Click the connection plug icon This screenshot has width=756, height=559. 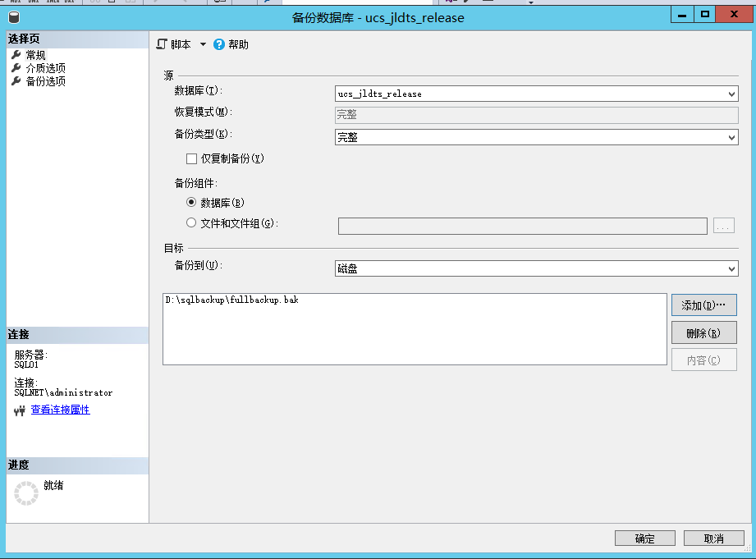[x=19, y=410]
